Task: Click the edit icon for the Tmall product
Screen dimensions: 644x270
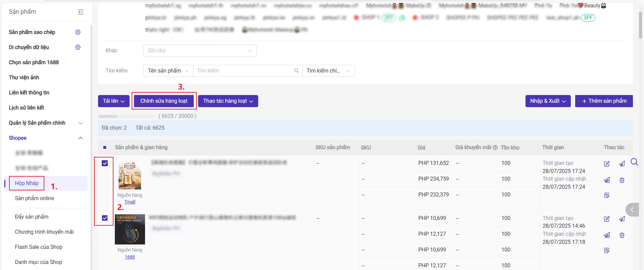Action: pos(607,164)
